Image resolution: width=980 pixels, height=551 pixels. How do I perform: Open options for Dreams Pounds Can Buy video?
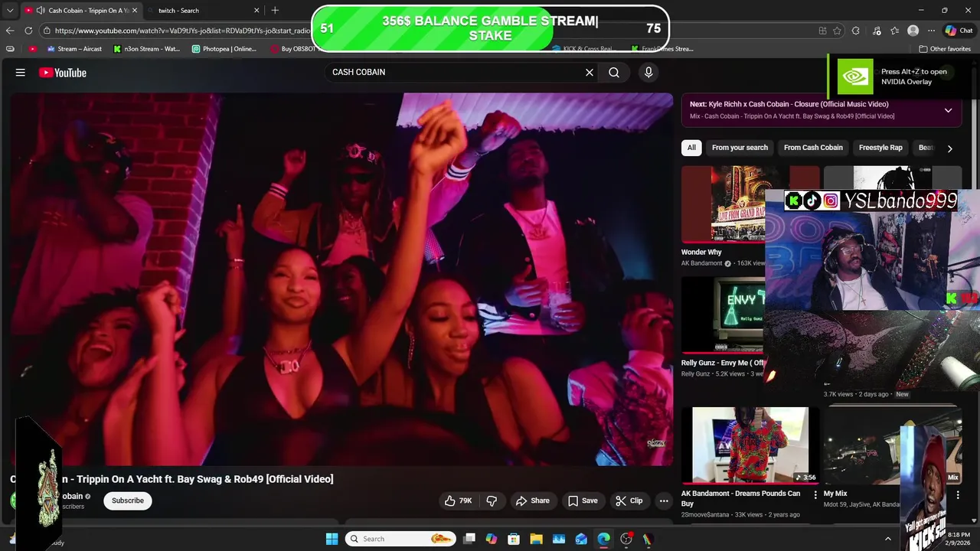(815, 495)
